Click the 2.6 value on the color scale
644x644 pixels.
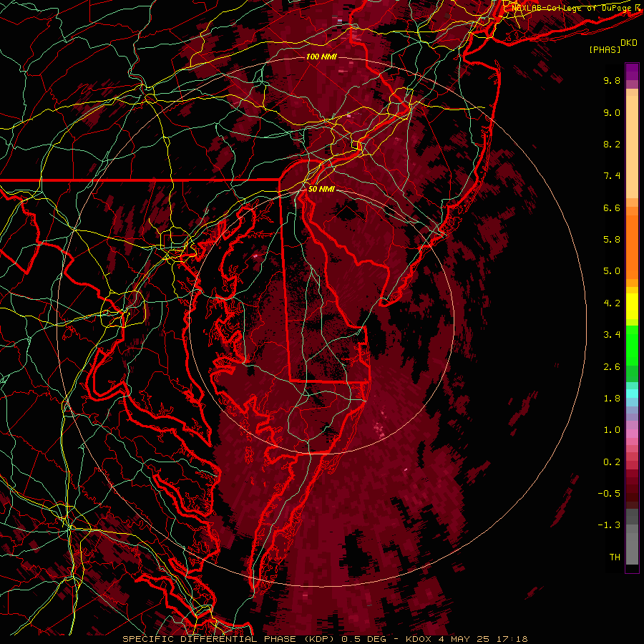click(x=612, y=367)
